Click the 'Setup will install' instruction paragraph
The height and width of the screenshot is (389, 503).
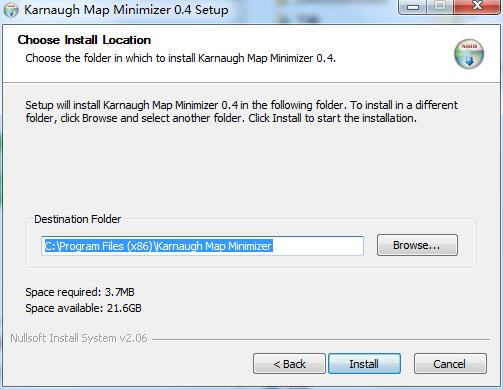242,112
